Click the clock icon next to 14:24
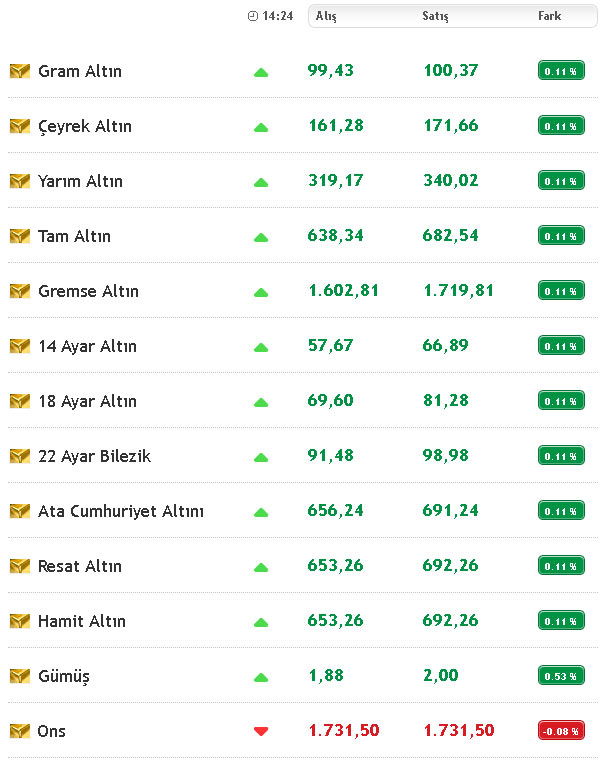 (253, 16)
